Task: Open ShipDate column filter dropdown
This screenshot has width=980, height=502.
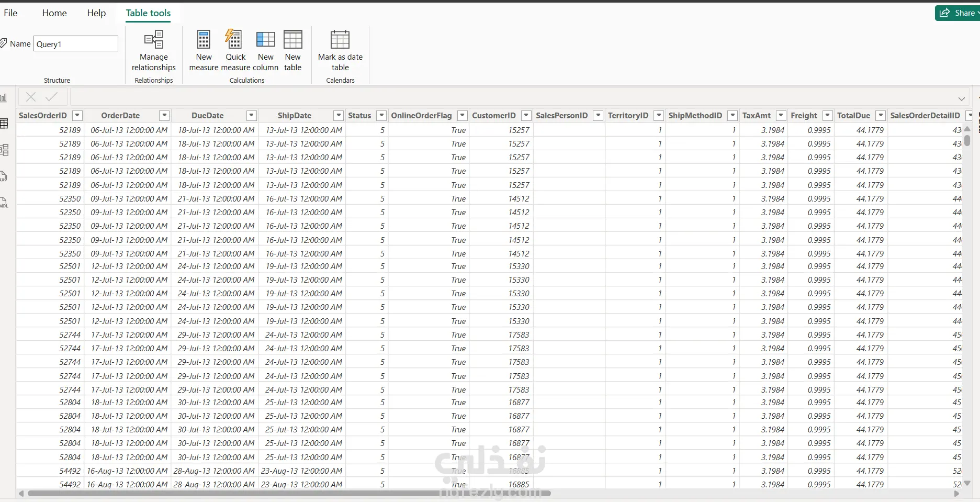Action: 339,115
